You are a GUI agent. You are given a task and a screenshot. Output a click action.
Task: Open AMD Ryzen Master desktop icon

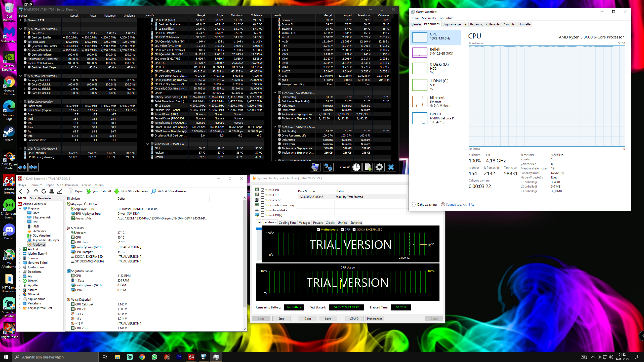tap(9, 160)
